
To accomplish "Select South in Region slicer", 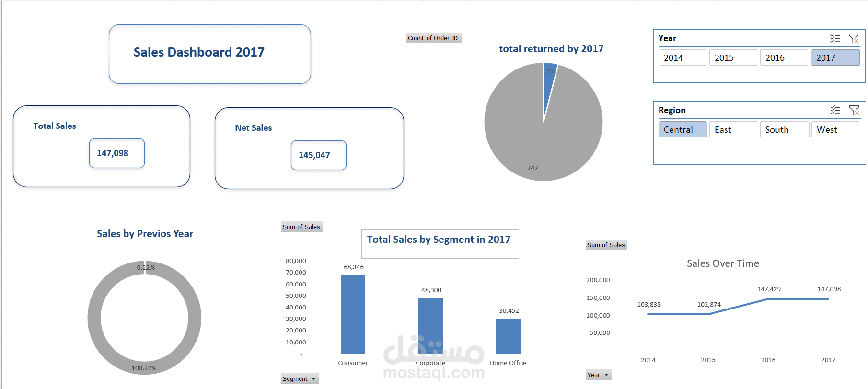I will 784,129.
